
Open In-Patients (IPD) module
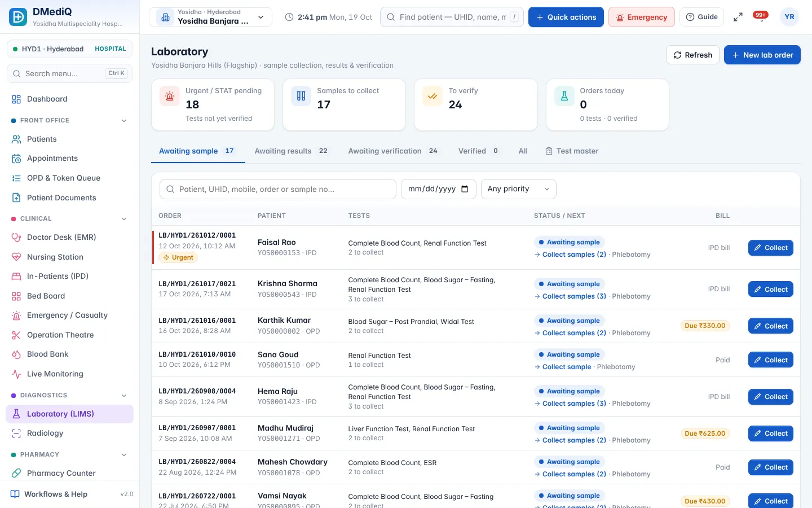(x=69, y=276)
